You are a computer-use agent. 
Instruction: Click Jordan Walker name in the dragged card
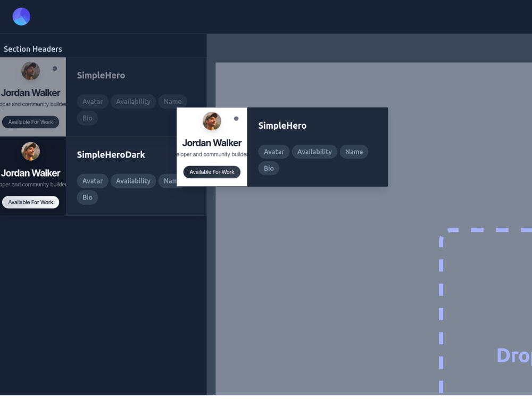[x=212, y=143]
